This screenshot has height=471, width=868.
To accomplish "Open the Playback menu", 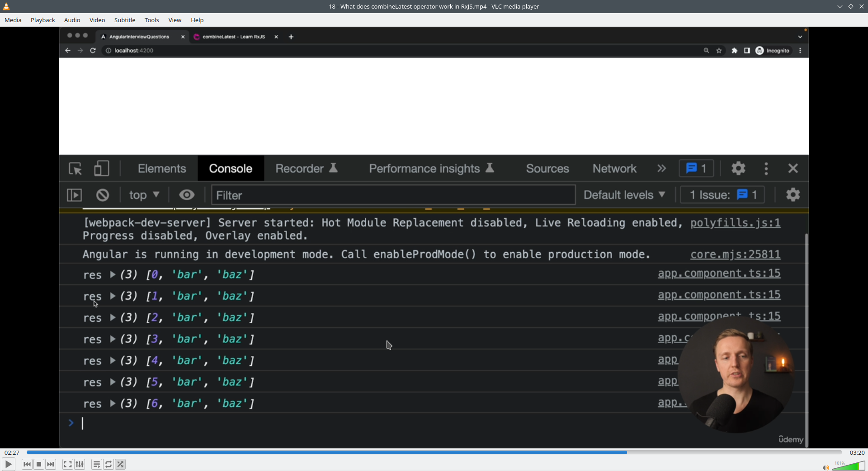I will (x=43, y=20).
